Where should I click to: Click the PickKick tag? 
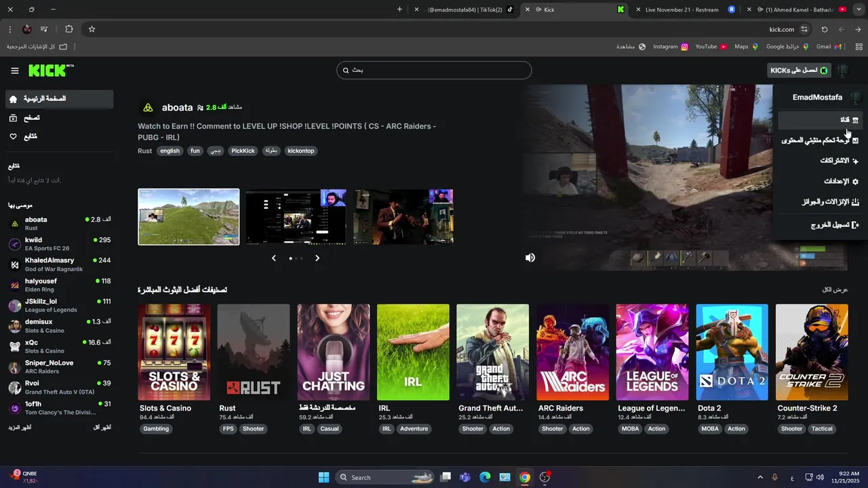[x=243, y=150]
